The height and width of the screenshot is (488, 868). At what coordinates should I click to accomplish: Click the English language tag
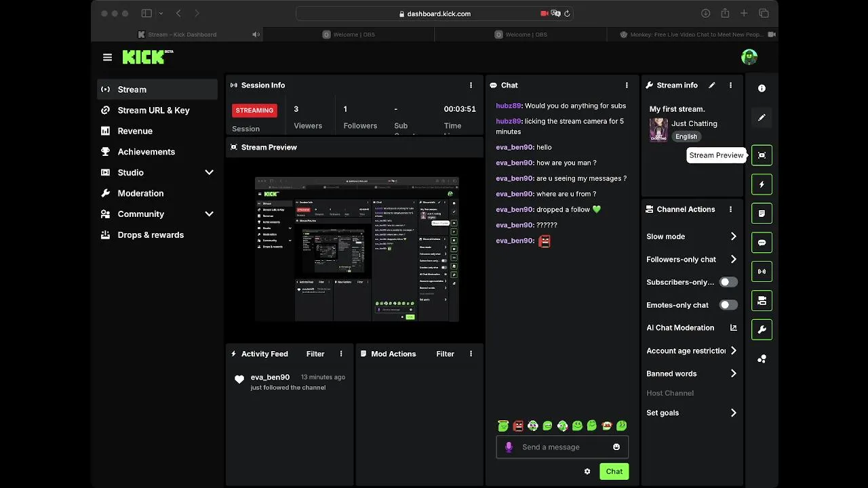[686, 136]
